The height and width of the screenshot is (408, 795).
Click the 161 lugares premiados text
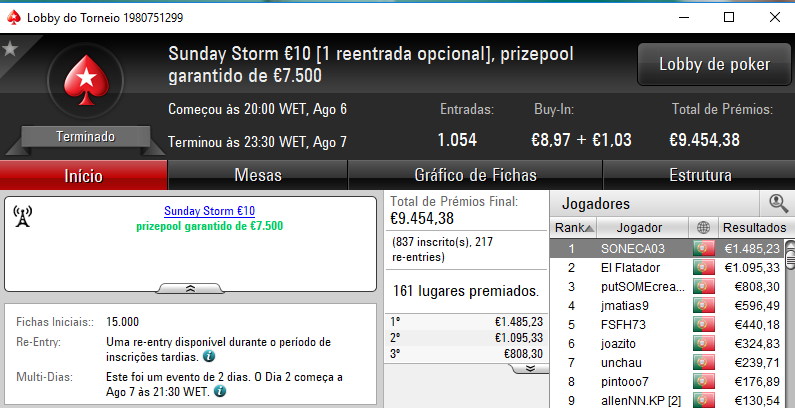(466, 291)
